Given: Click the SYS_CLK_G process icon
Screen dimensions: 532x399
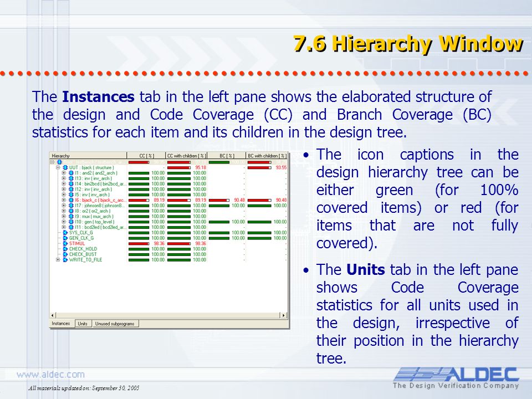Looking at the screenshot, I should (65, 233).
